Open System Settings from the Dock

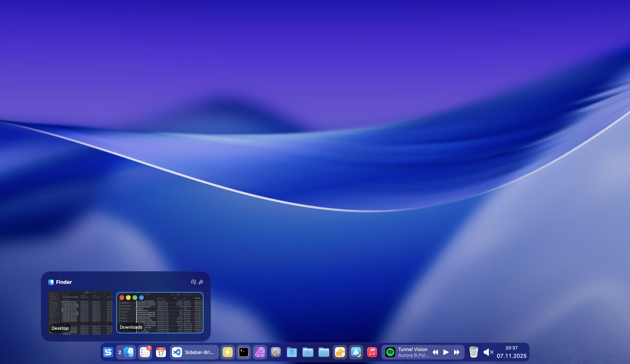(276, 352)
